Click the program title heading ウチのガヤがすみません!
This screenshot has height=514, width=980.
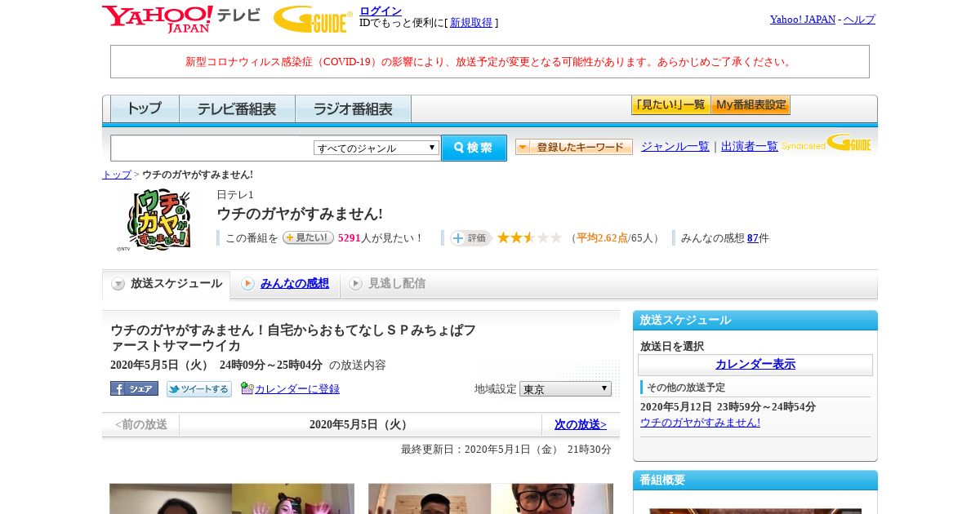[x=300, y=214]
